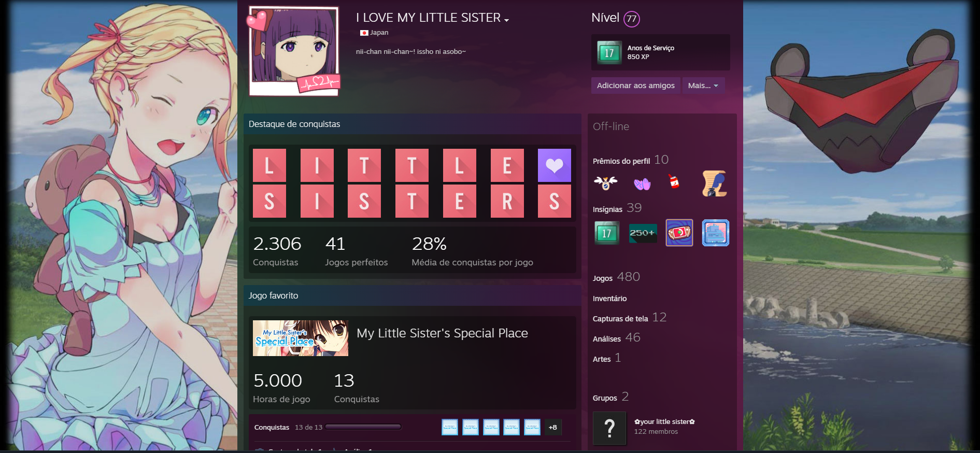Viewport: 980px width, 453px height.
Task: Click the achievements progress bar
Action: coord(363,427)
